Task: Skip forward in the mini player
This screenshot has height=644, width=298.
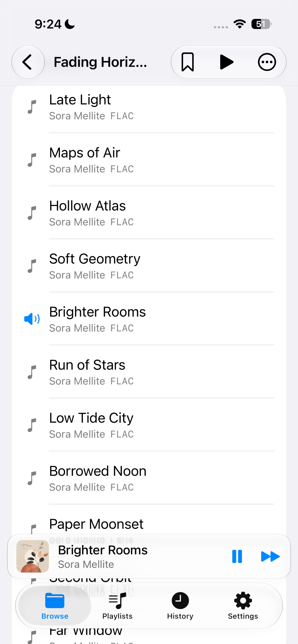Action: (270, 556)
